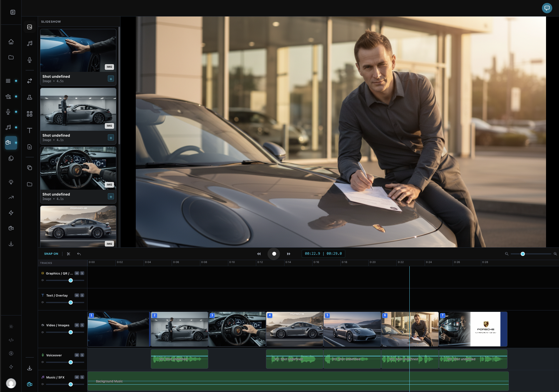559x392 pixels.
Task: Click the round play/record button
Action: click(274, 254)
